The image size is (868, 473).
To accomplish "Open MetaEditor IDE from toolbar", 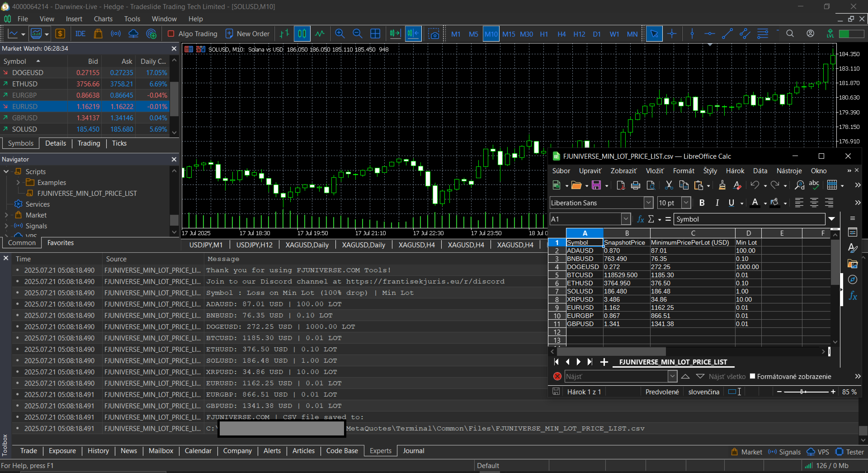I will (x=80, y=34).
